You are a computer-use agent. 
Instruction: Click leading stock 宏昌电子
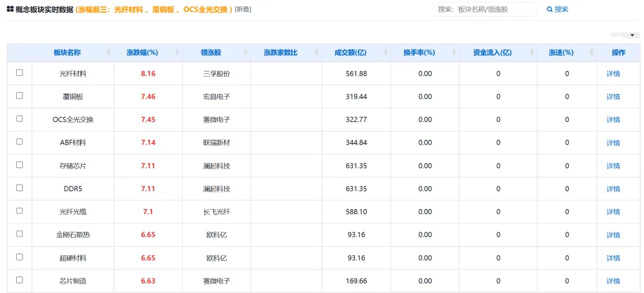click(216, 97)
